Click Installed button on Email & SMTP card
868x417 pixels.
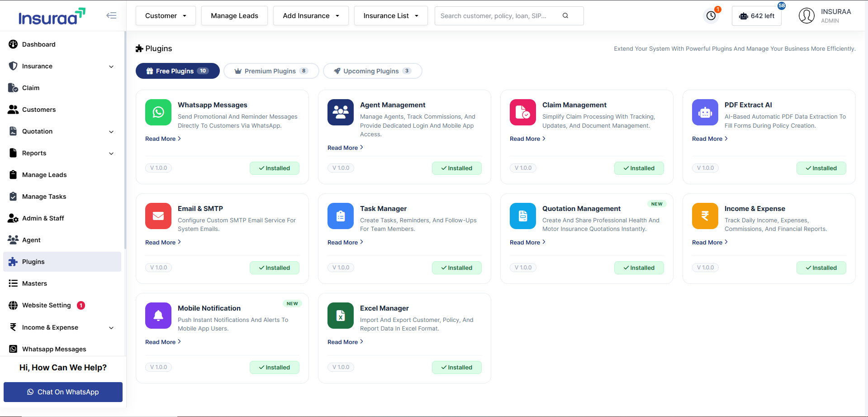(x=275, y=268)
